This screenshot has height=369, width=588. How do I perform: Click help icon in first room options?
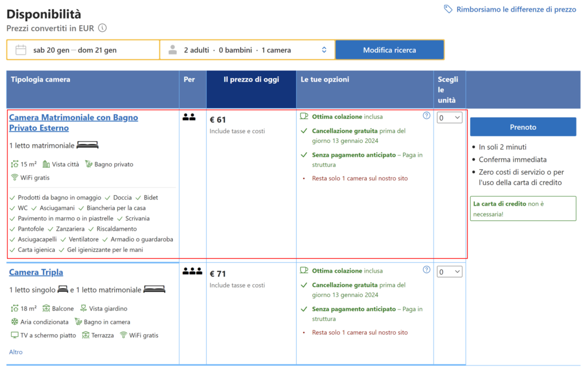(427, 115)
